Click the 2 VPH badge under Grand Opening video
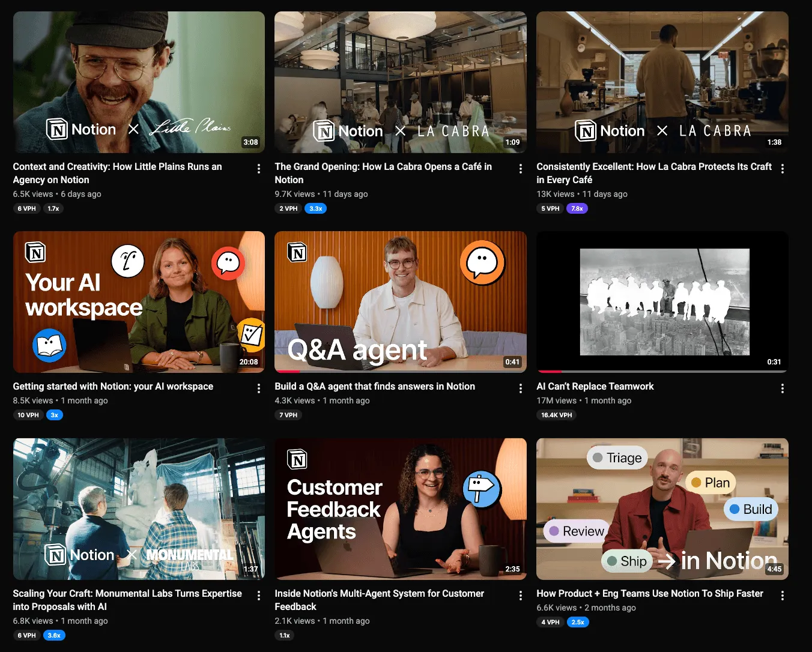 tap(288, 208)
